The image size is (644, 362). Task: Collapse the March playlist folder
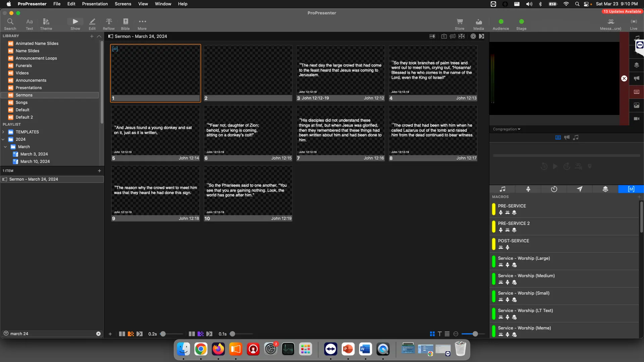pos(5,147)
